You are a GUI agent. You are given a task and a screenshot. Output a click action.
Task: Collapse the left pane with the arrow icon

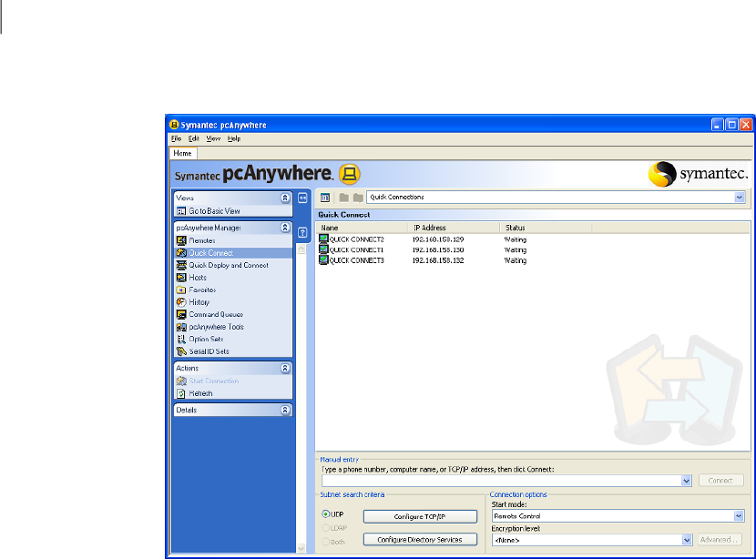point(302,198)
